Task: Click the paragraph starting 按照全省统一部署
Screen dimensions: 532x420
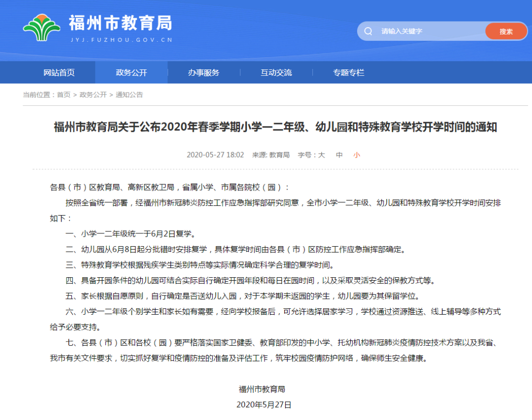Action: click(275, 211)
